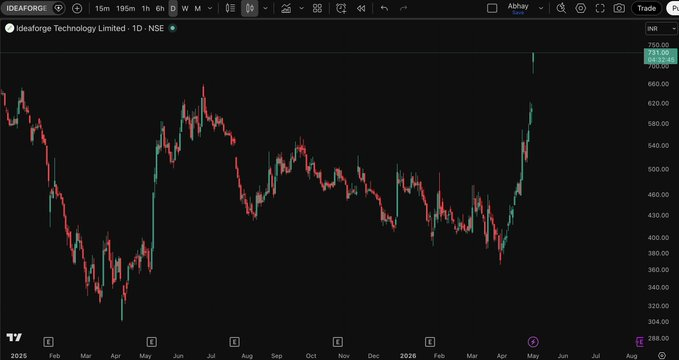Open the earnings E marker near Aug 2025

pos(234,342)
